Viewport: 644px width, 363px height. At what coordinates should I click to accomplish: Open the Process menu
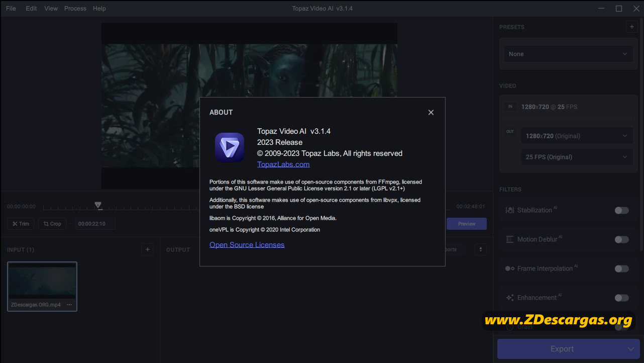[x=75, y=9]
